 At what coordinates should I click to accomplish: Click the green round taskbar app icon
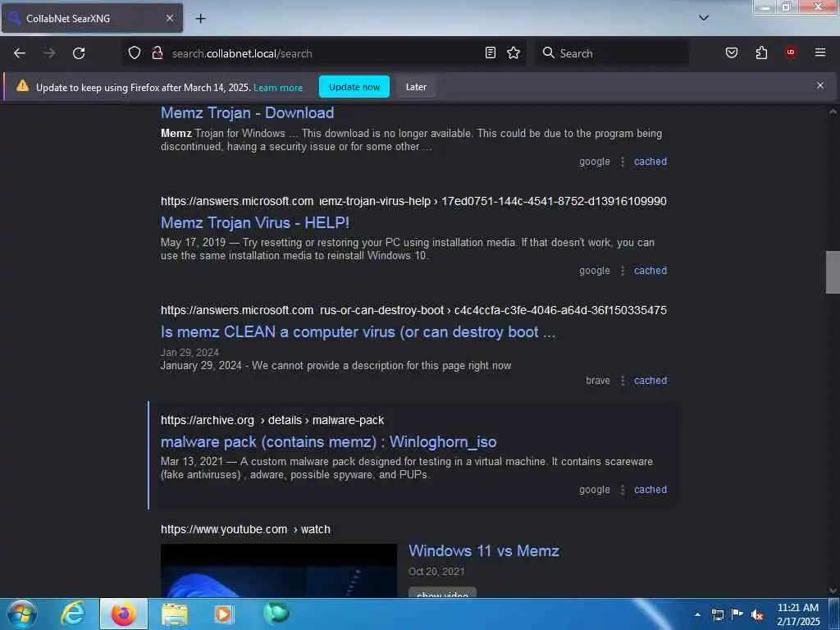tap(276, 613)
